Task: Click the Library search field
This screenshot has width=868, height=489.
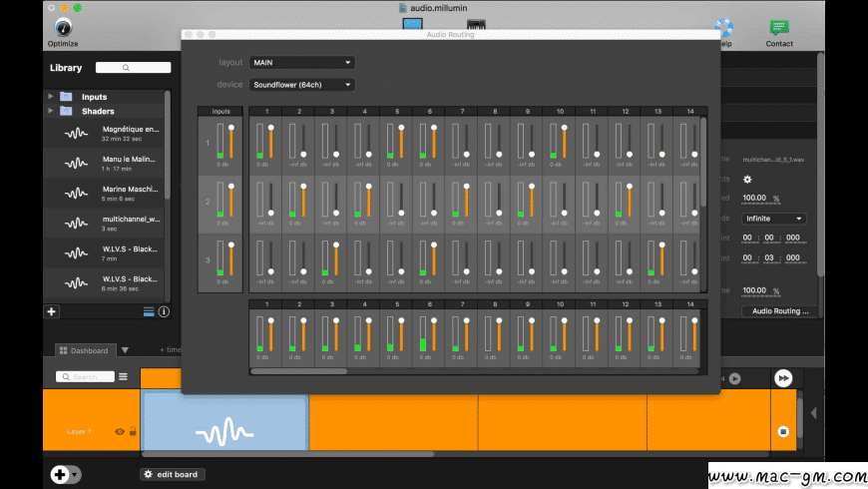Action: coord(133,68)
